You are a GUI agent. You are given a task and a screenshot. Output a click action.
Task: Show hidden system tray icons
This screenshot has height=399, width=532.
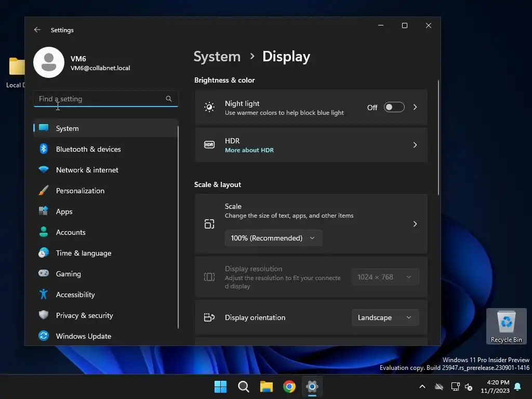tap(422, 387)
